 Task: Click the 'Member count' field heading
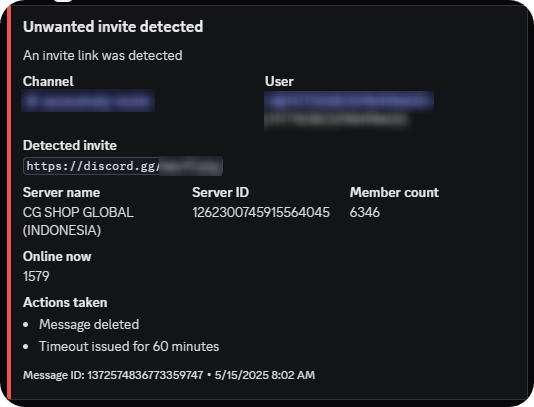coord(394,192)
